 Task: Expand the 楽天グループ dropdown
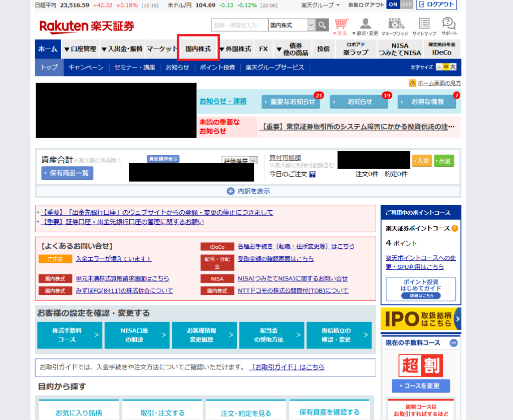pos(320,5)
